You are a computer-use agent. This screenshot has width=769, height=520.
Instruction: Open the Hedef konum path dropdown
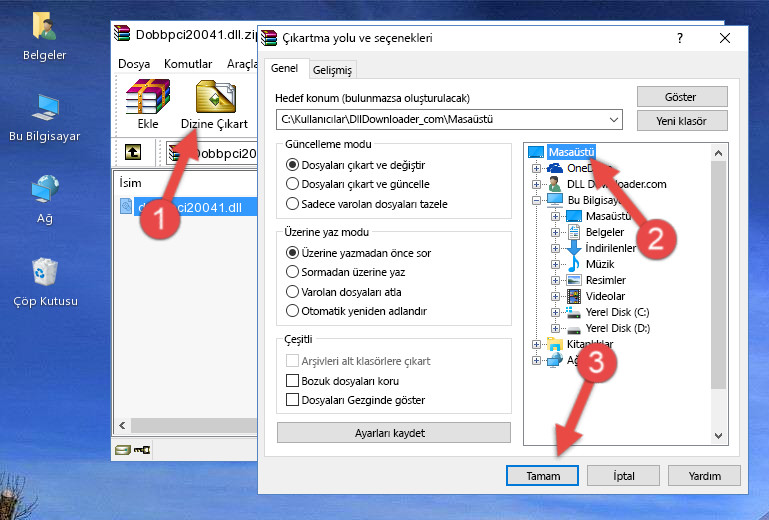(x=614, y=120)
